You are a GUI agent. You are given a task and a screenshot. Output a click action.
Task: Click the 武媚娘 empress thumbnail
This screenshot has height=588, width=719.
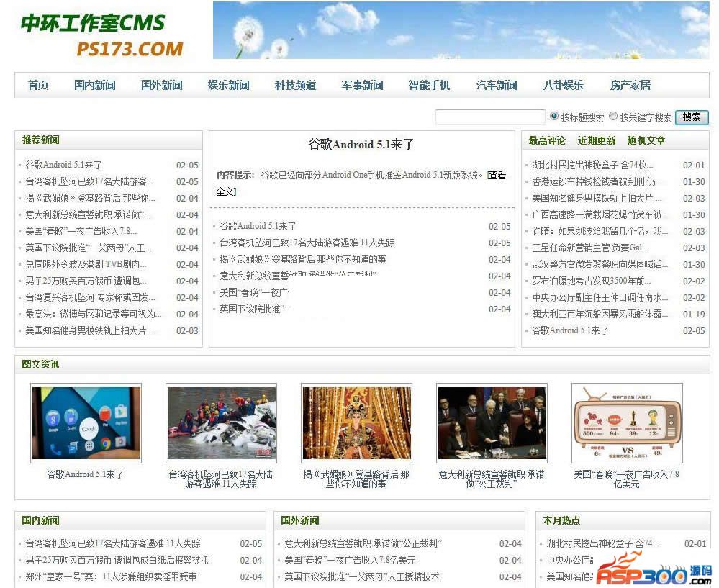pos(357,423)
